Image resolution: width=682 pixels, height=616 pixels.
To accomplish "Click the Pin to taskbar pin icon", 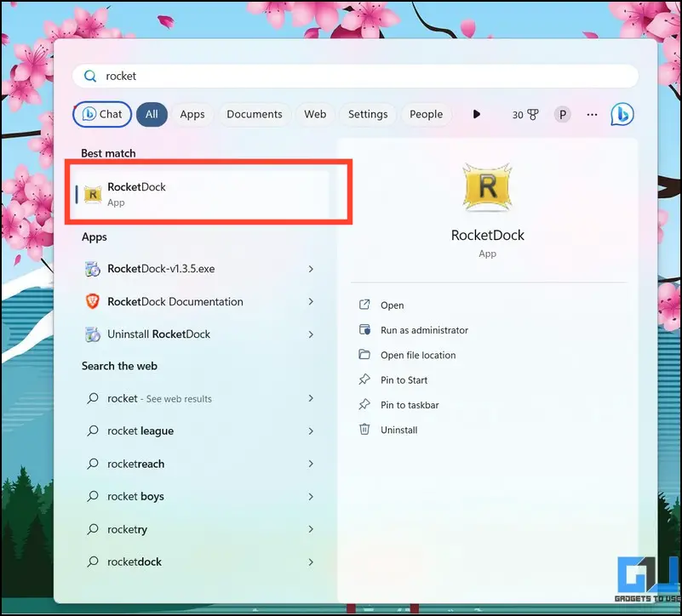I will click(x=364, y=404).
